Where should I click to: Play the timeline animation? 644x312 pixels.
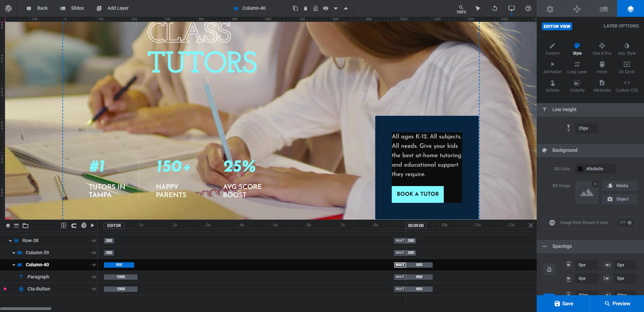[x=93, y=225]
